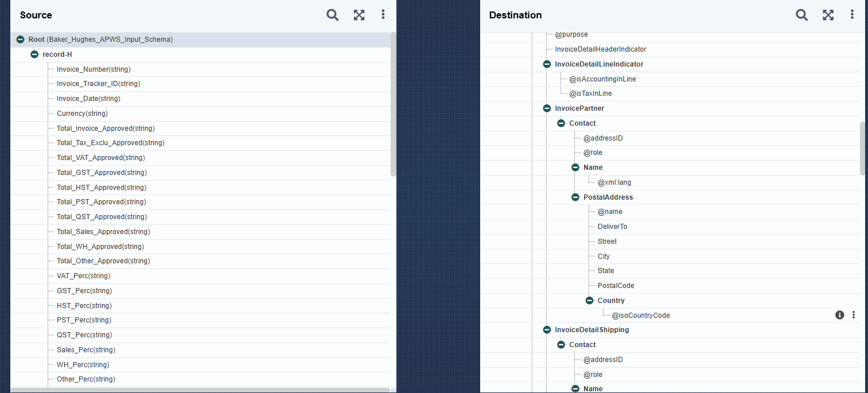Select State destination field
The height and width of the screenshot is (393, 868).
pos(606,271)
